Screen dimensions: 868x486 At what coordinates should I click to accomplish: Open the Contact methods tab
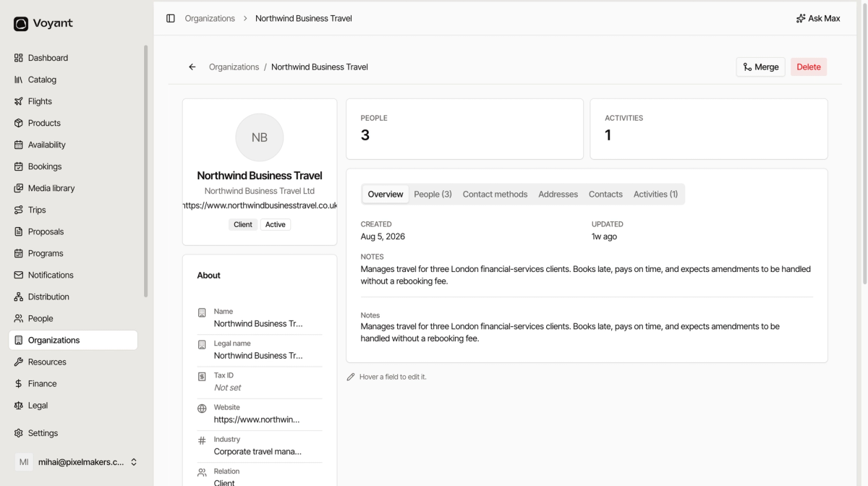pos(495,194)
